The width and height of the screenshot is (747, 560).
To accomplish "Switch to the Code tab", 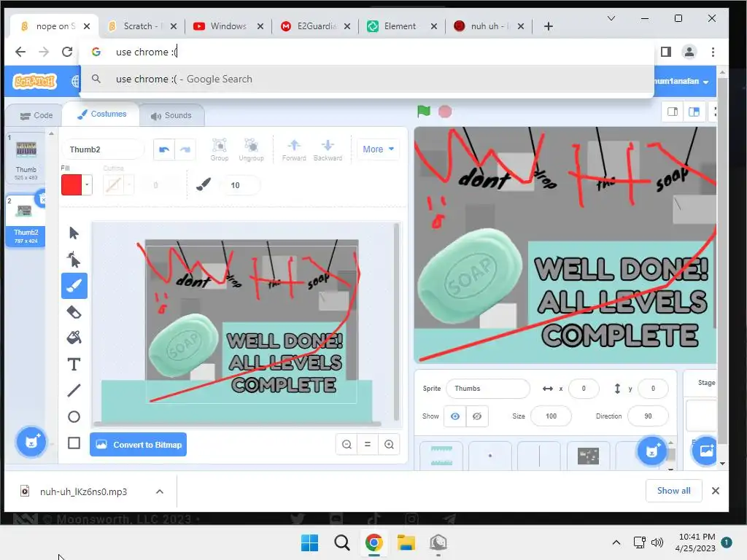I will pos(36,115).
